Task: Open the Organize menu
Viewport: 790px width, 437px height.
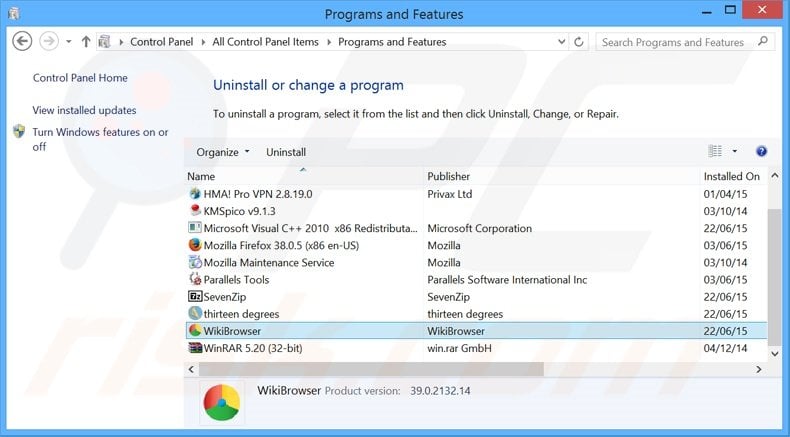Action: (223, 152)
